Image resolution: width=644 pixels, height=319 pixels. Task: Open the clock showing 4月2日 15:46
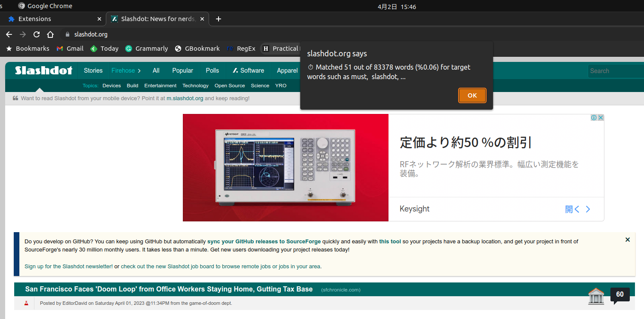coord(397,6)
